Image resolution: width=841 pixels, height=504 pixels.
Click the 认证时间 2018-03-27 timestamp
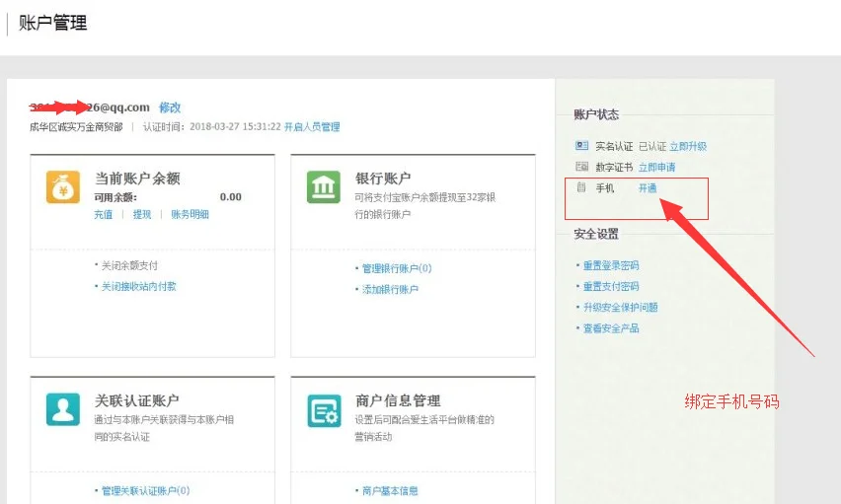(x=212, y=127)
